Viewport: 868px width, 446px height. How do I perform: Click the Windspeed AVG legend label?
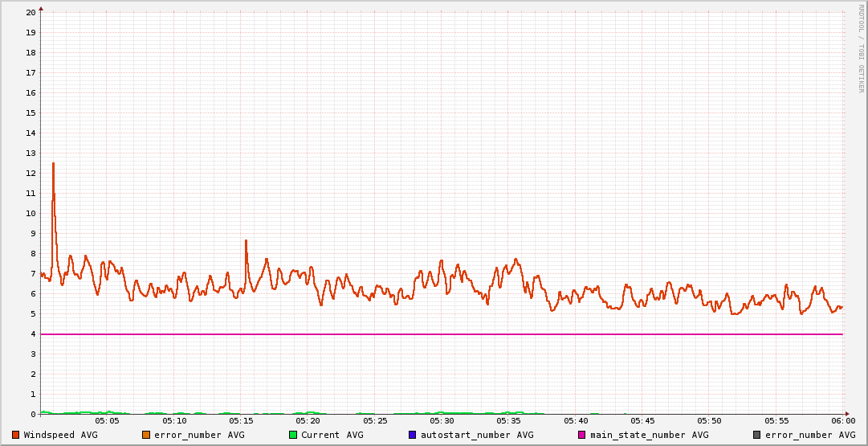click(x=60, y=435)
